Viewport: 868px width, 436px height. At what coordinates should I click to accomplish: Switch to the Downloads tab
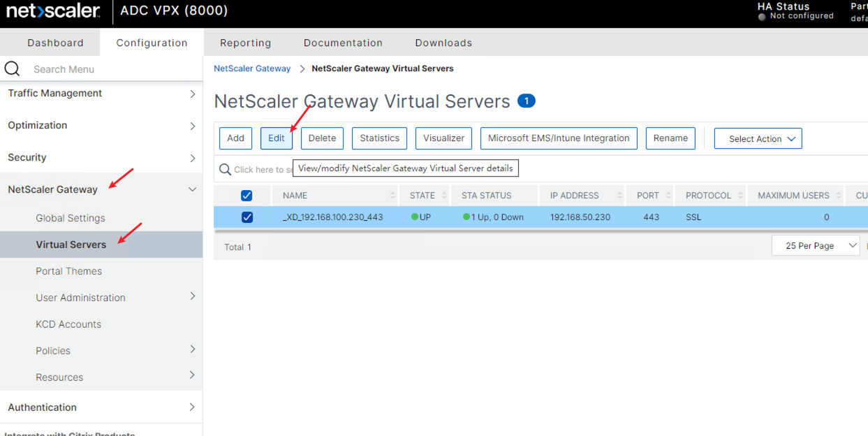click(x=443, y=43)
